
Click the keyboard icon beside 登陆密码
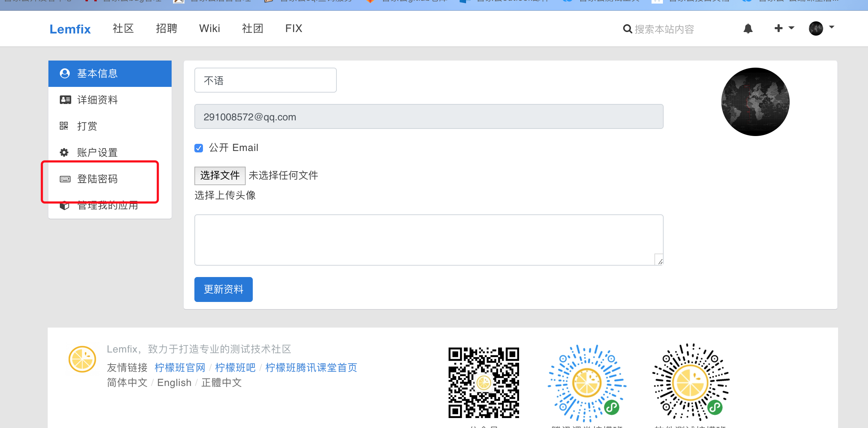click(65, 179)
